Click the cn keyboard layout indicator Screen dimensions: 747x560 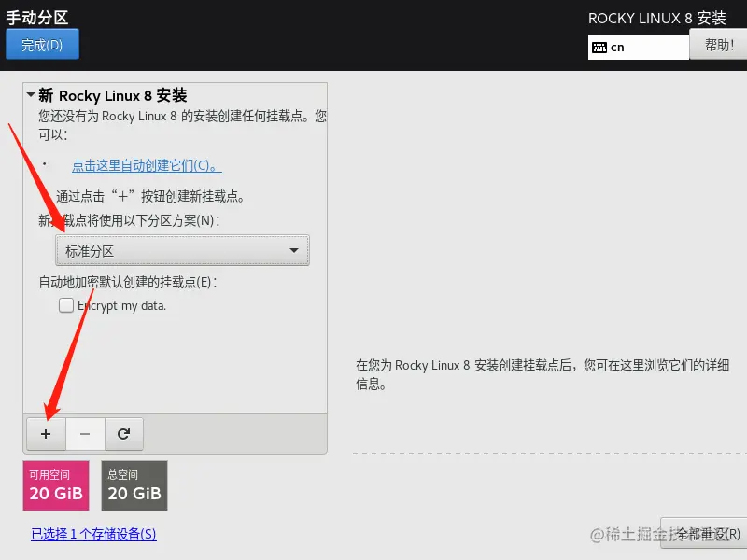tap(639, 48)
